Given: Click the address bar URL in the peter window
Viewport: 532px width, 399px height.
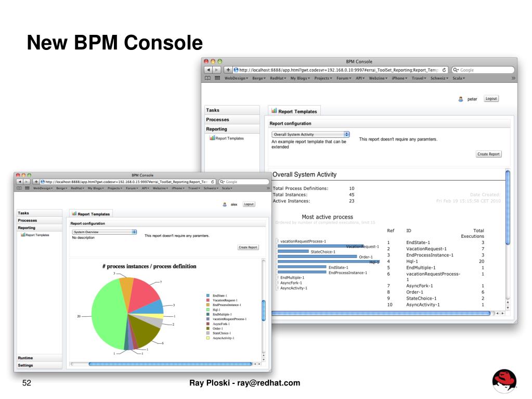Looking at the screenshot, I should pos(338,70).
